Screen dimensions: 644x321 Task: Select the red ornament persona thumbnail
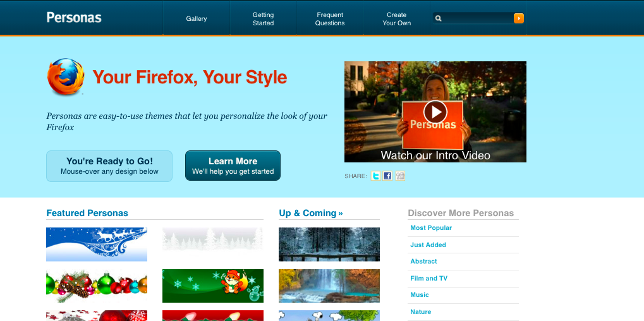coord(97,316)
